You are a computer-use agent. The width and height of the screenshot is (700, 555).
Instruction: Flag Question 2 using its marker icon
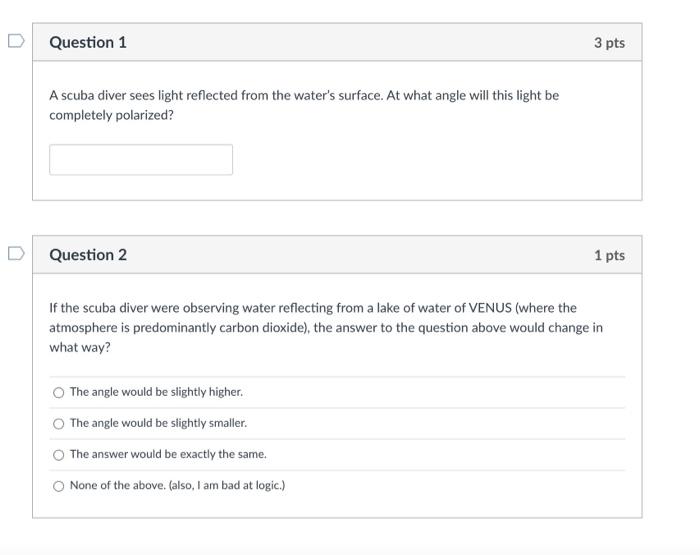tap(16, 253)
